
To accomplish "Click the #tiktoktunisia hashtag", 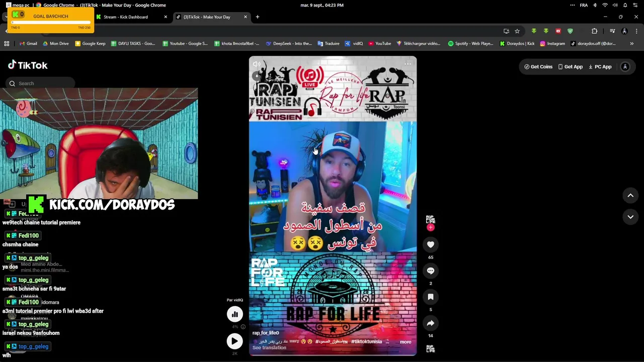I will click(x=366, y=342).
